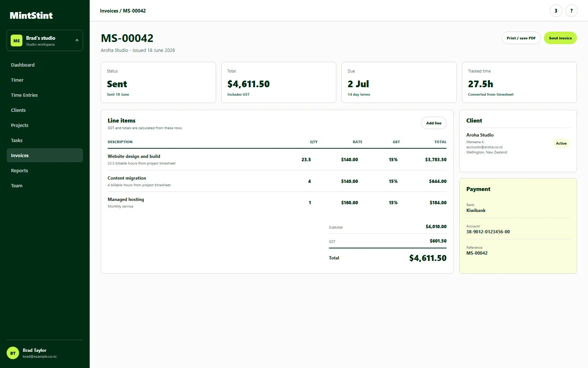This screenshot has width=588, height=368.
Task: Click the $3,783.50 line total
Action: (436, 160)
